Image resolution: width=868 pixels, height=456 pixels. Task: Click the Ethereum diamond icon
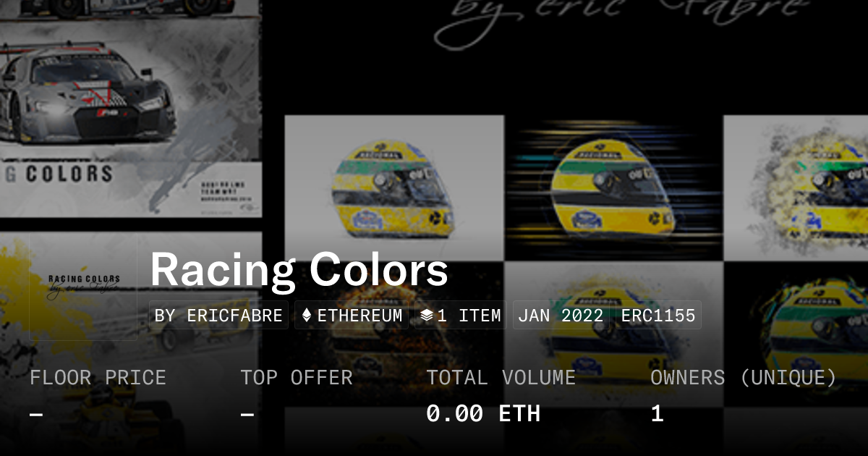click(x=307, y=316)
